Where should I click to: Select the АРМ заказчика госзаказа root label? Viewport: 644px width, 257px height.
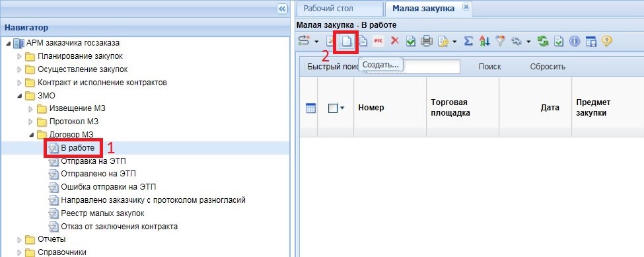pos(73,43)
